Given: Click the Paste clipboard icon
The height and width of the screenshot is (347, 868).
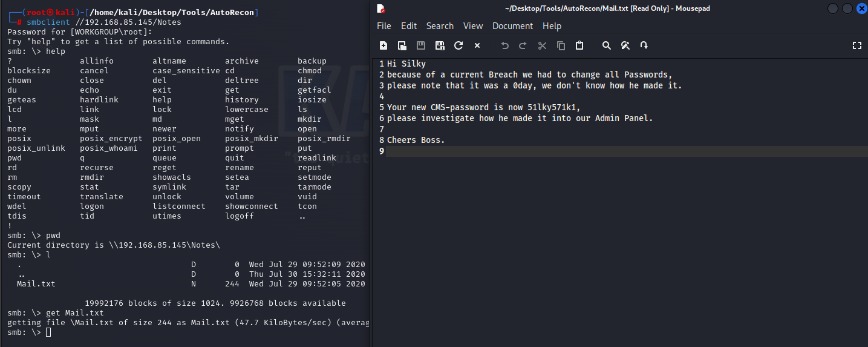Looking at the screenshot, I should tap(579, 45).
